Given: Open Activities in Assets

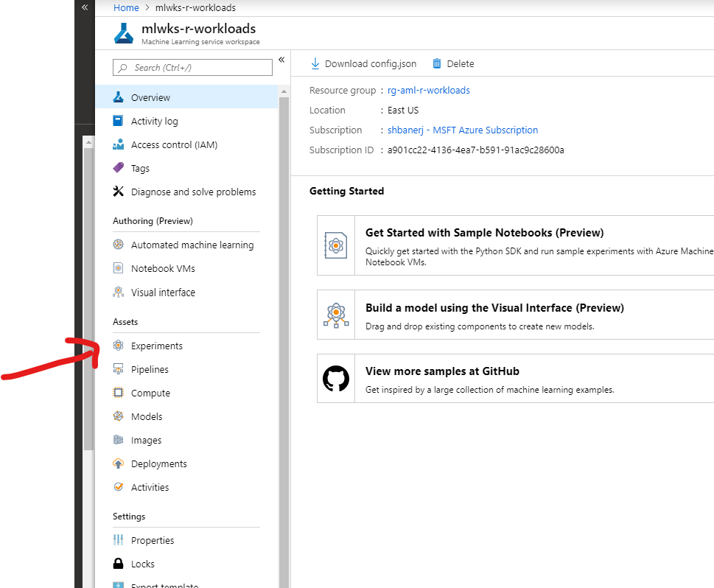Looking at the screenshot, I should coord(186,487).
